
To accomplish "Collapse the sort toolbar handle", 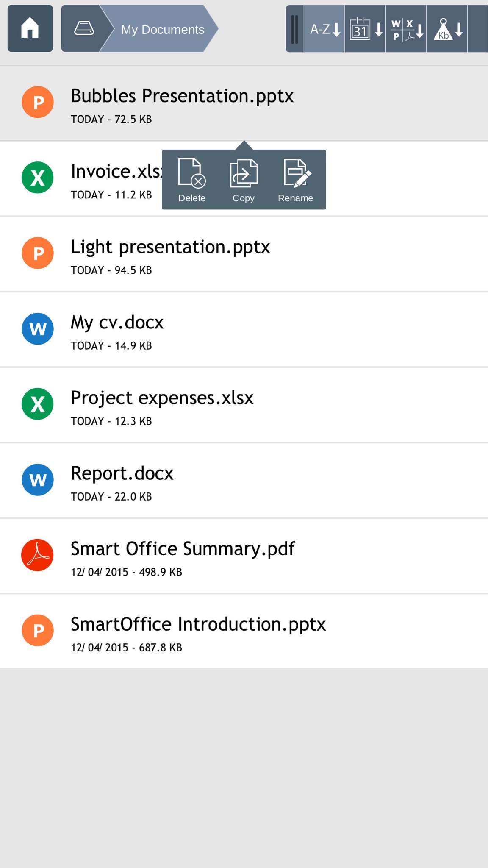I will pos(295,29).
